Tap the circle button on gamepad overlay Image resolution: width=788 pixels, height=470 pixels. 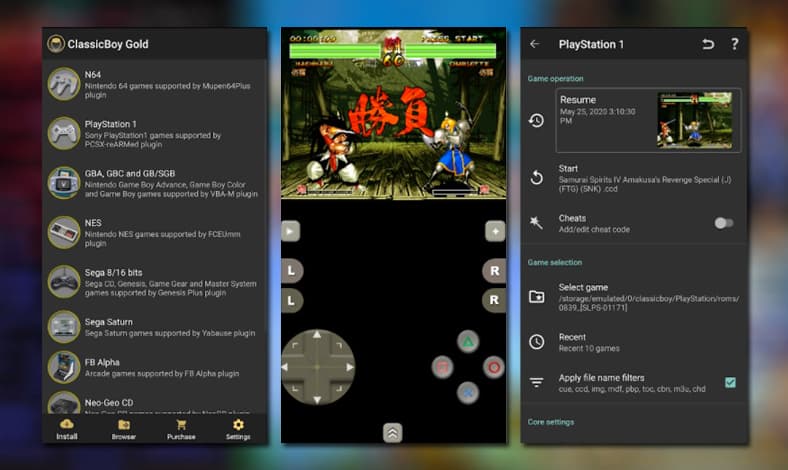pyautogui.click(x=494, y=367)
